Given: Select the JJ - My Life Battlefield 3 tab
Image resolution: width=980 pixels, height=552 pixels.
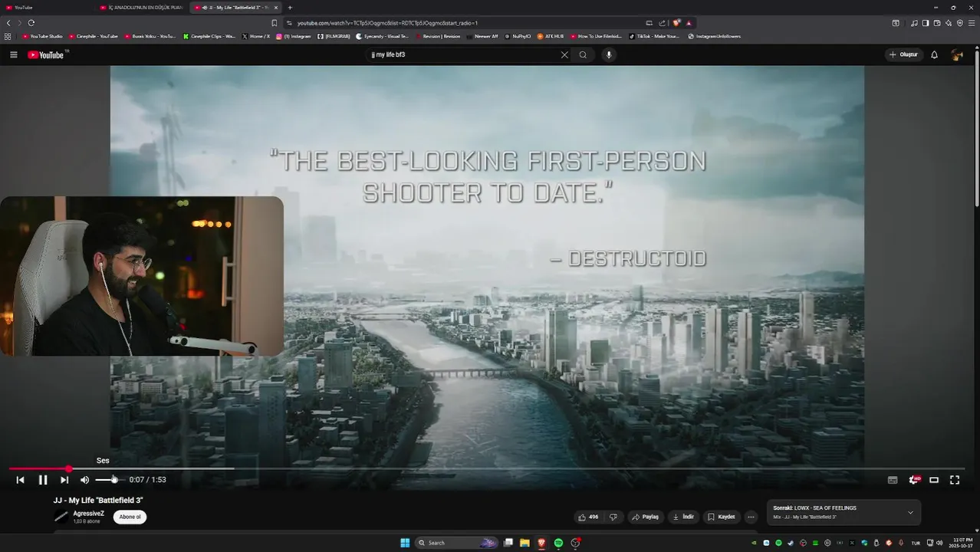Looking at the screenshot, I should point(236,8).
